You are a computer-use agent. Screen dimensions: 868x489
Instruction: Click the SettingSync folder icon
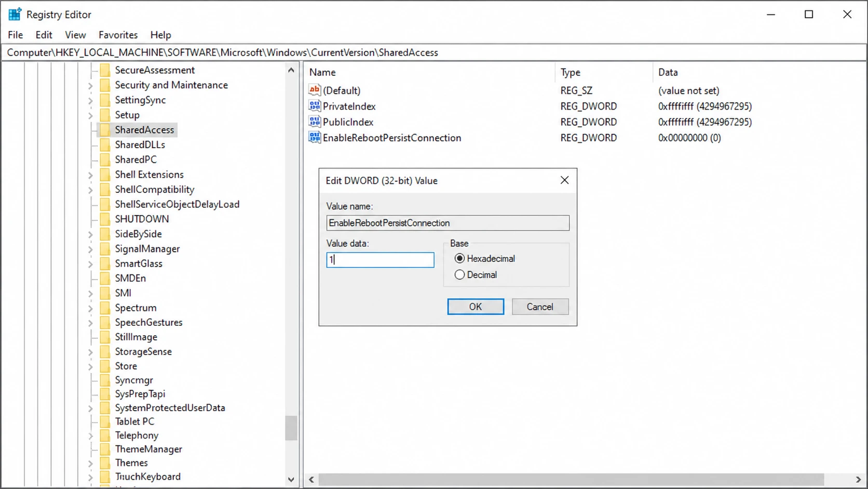(105, 100)
